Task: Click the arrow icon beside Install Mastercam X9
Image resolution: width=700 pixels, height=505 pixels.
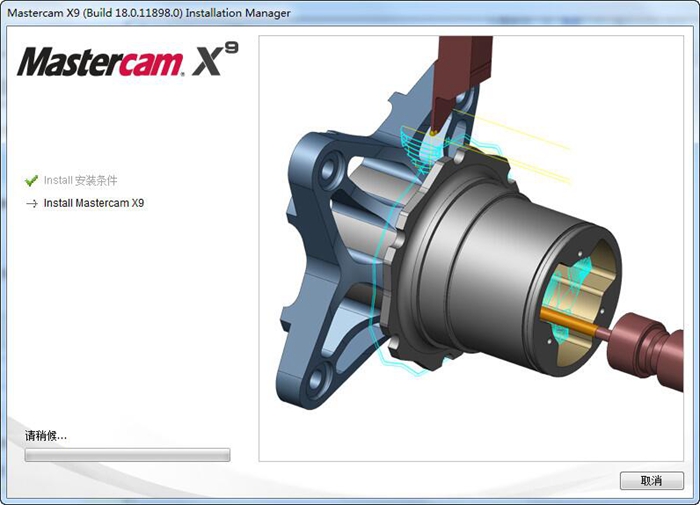Action: tap(31, 203)
